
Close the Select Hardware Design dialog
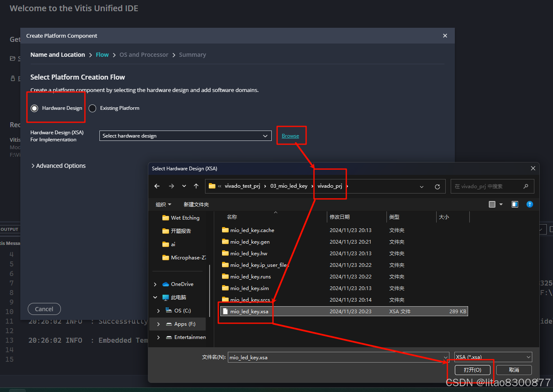tap(533, 168)
